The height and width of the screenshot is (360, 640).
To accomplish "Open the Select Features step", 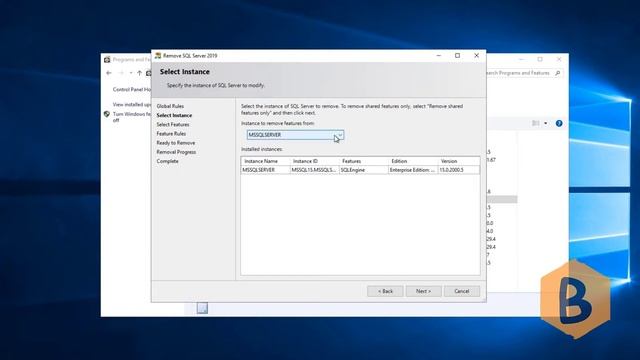I will coord(173,124).
